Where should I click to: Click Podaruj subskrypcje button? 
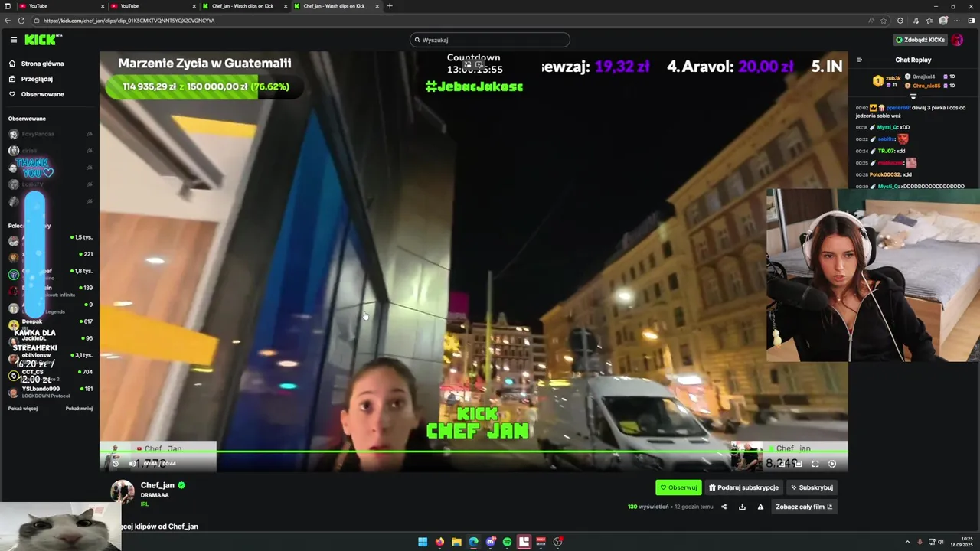click(743, 487)
